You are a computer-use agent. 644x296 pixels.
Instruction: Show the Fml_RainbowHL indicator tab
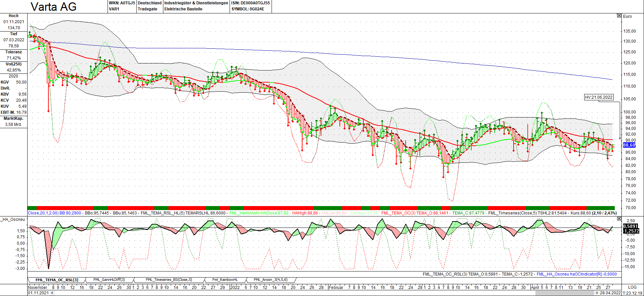point(225,280)
